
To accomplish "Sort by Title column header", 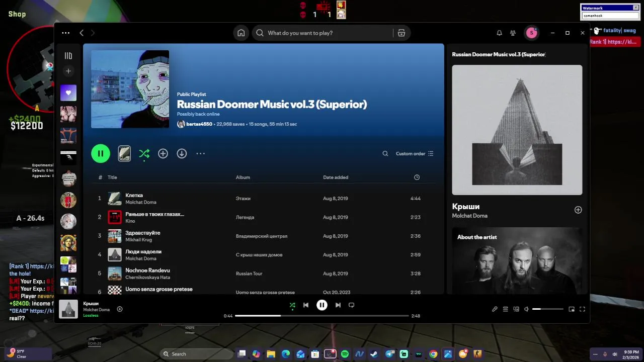I will [x=112, y=177].
